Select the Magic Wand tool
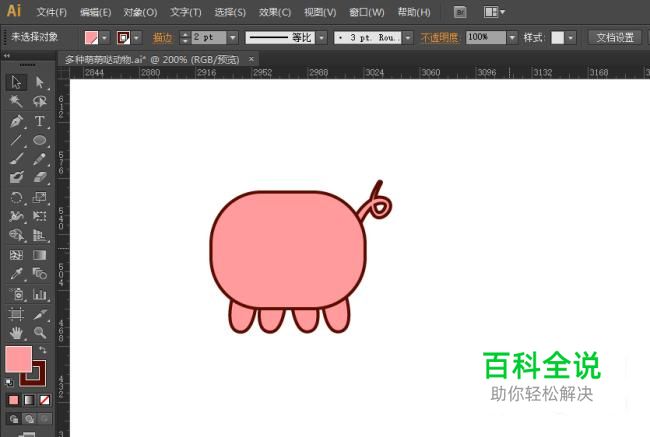This screenshot has width=650, height=437. click(16, 101)
